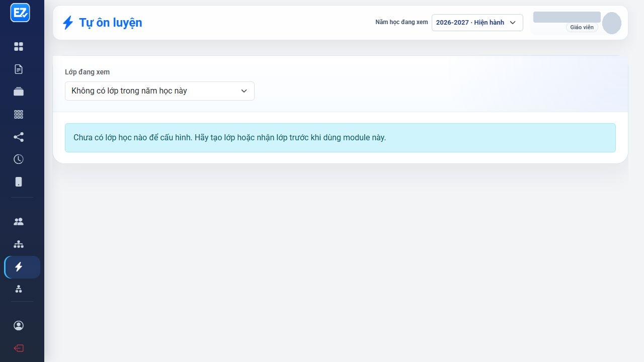Open the clock history icon in sidebar

point(19,159)
